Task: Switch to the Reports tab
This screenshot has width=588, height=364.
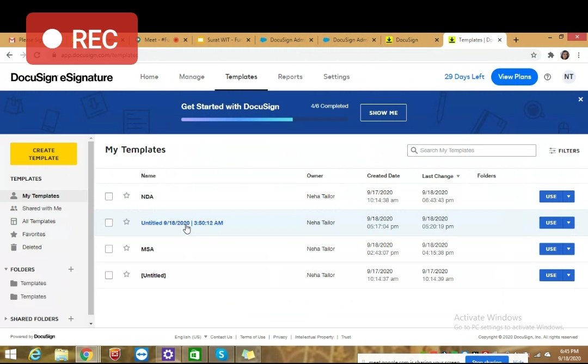Action: pyautogui.click(x=290, y=77)
